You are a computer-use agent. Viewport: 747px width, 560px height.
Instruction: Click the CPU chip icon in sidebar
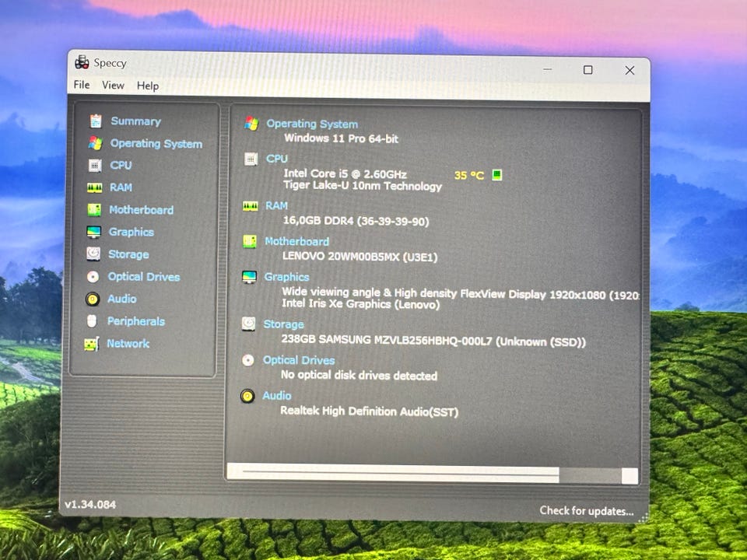[95, 165]
